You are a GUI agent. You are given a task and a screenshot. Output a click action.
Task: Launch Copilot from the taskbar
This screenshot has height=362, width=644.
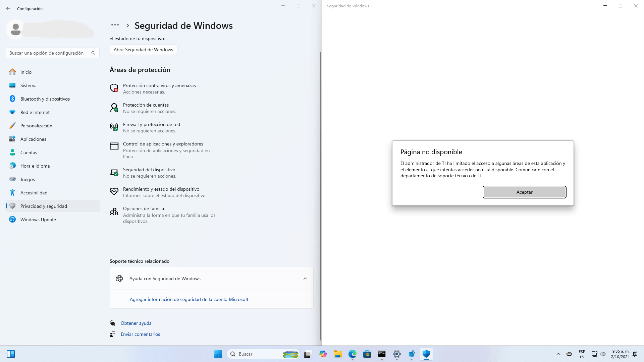click(x=323, y=354)
